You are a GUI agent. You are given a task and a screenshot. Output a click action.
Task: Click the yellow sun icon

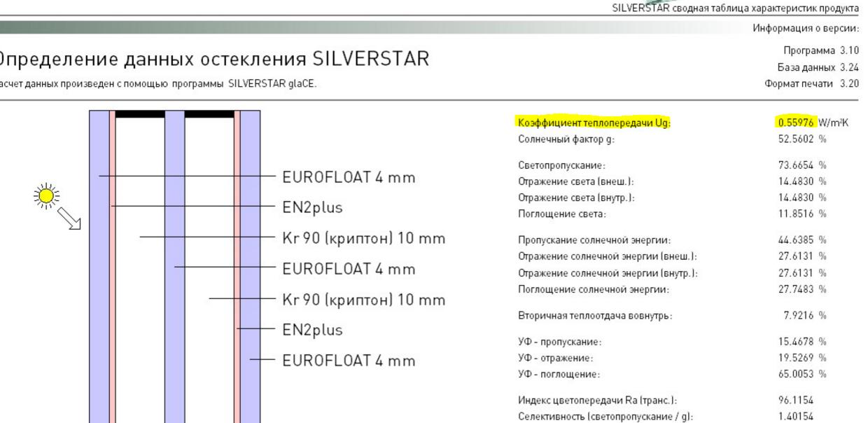click(x=48, y=196)
